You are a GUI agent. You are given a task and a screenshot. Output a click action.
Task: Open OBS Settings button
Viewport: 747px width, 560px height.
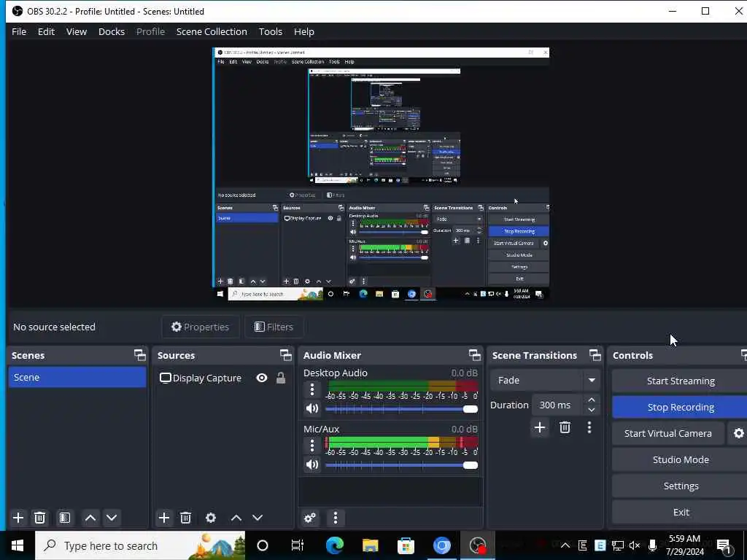tap(681, 486)
